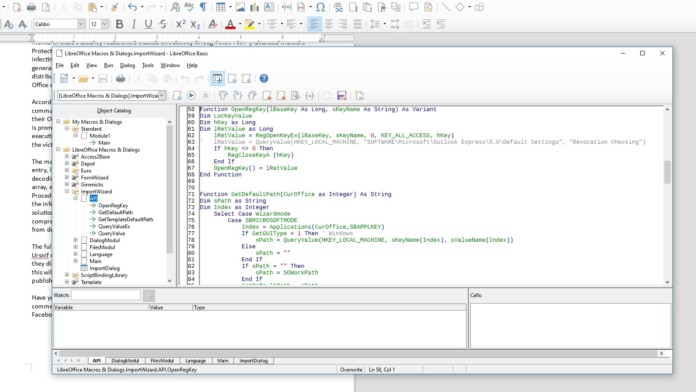Click Align Left in Writer toolbar
This screenshot has width=696, height=392.
(314, 24)
